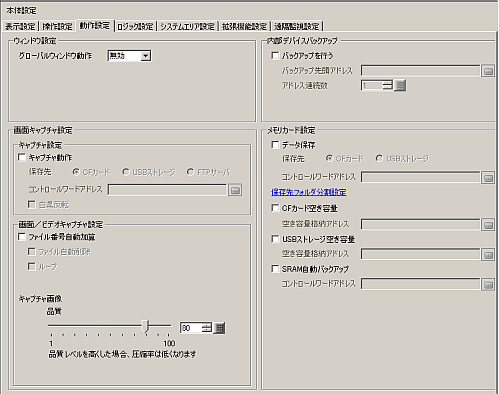Switch to システムエリア設定 tab

tap(188, 26)
